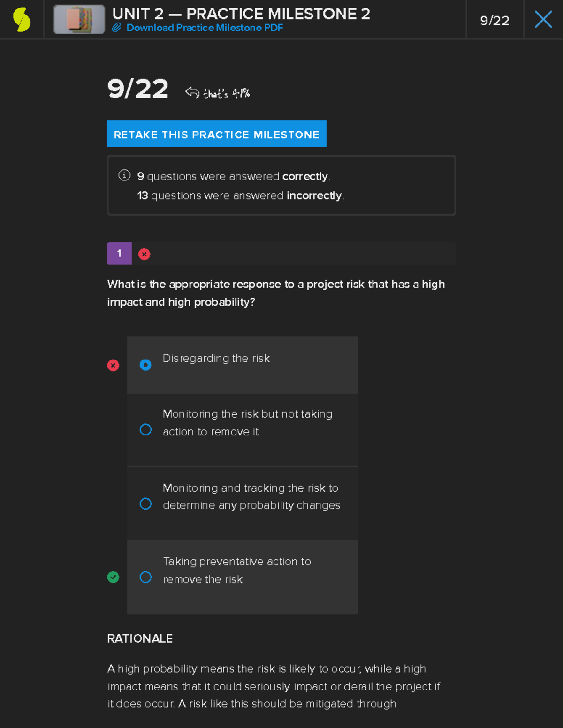
Task: Select 'Monitoring the risk but not taking action' radio
Action: click(145, 430)
